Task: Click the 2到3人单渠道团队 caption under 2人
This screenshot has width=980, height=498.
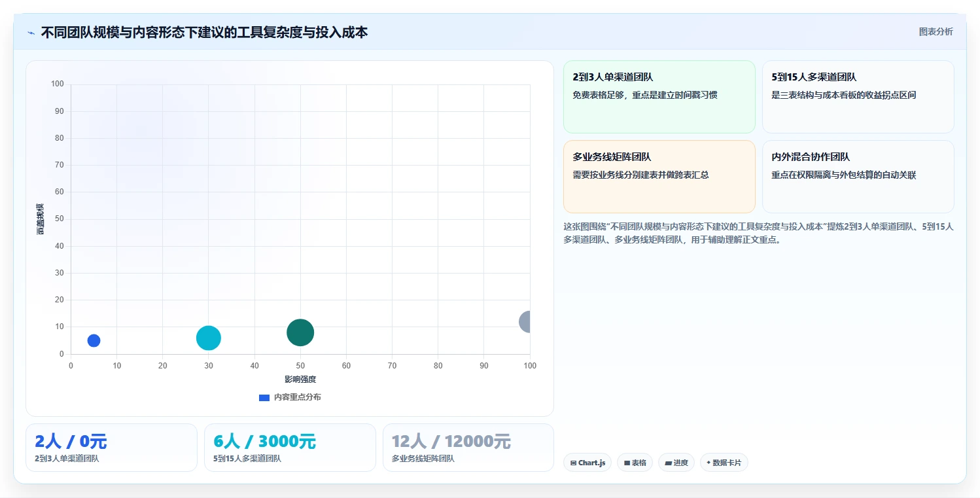Action: (x=67, y=459)
